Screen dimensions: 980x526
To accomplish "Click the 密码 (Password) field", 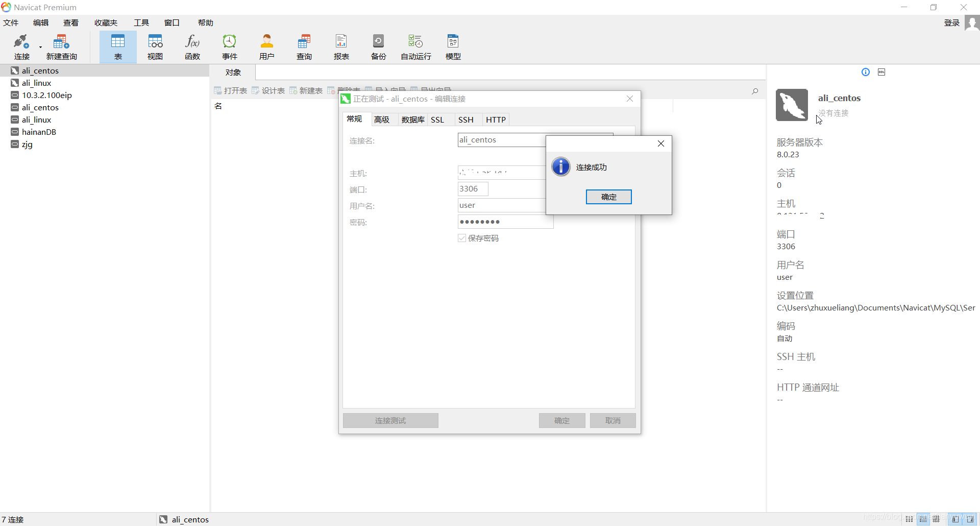I will point(506,222).
